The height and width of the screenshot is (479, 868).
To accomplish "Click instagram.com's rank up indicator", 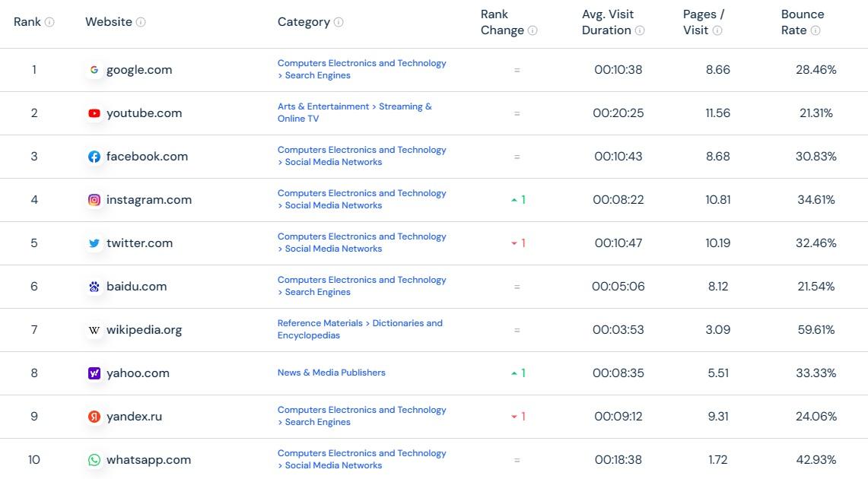I will [518, 199].
